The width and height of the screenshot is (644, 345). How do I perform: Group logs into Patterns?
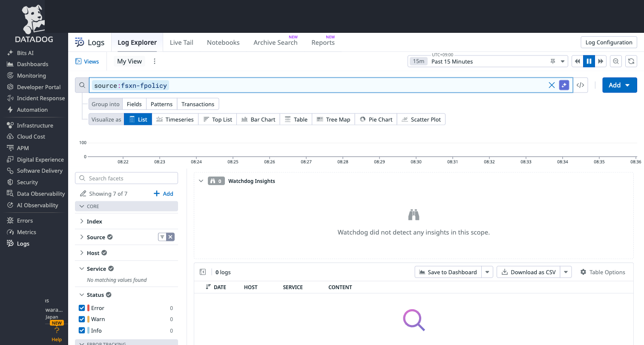coord(161,104)
